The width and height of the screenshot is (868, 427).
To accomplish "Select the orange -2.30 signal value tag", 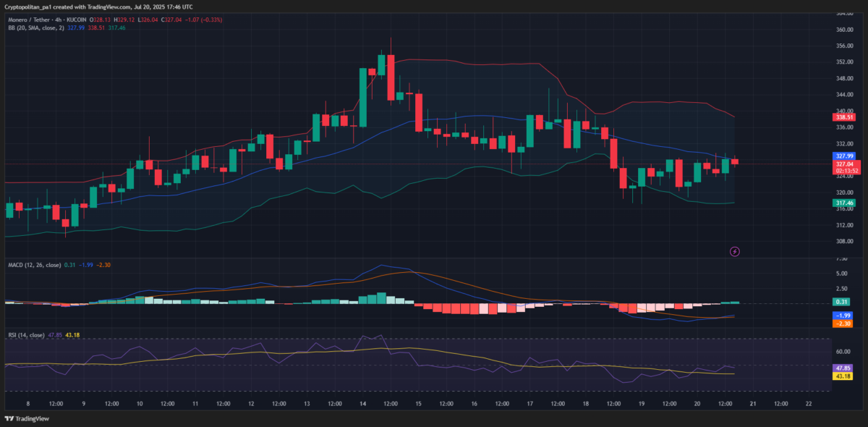I will (841, 324).
